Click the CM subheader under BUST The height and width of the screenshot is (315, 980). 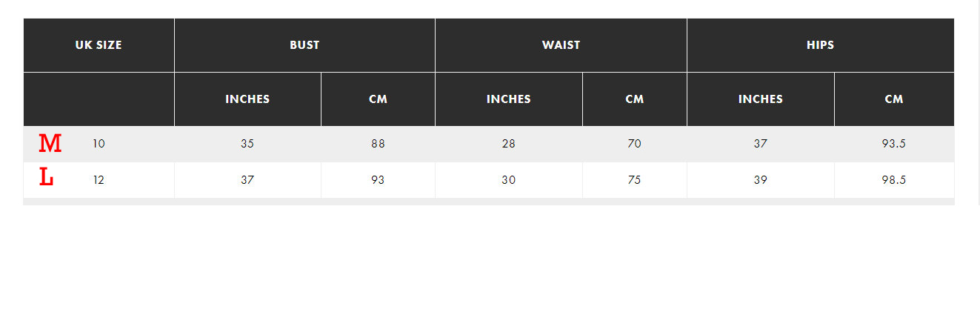pos(378,99)
